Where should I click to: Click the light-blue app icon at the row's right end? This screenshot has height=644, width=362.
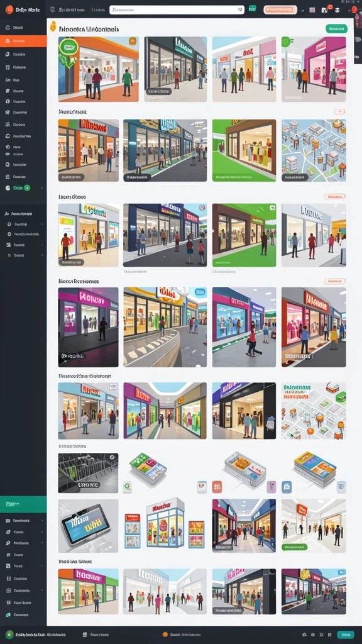[341, 487]
